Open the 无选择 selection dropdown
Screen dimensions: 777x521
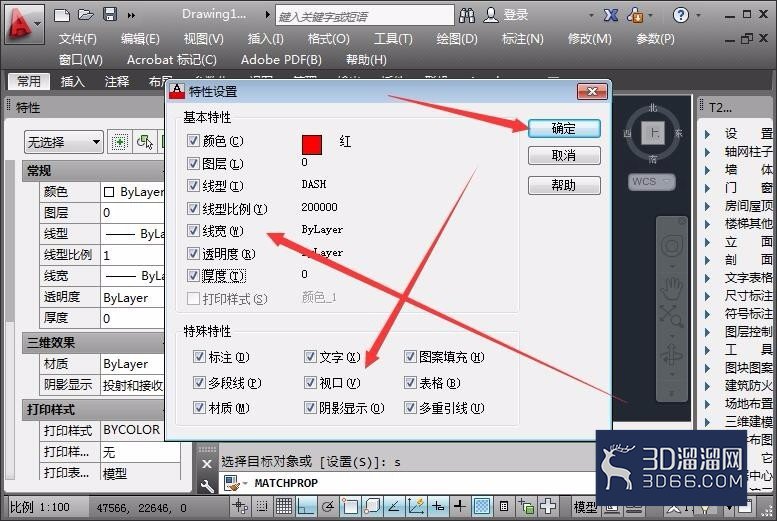63,142
